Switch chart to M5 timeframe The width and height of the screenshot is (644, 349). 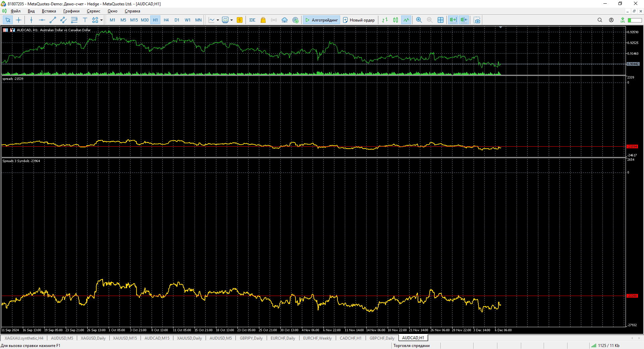click(x=123, y=20)
